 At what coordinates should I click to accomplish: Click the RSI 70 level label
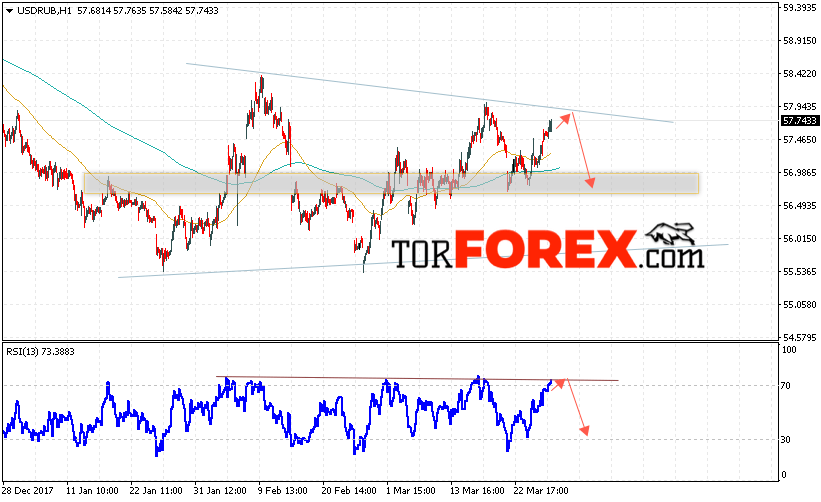click(785, 386)
